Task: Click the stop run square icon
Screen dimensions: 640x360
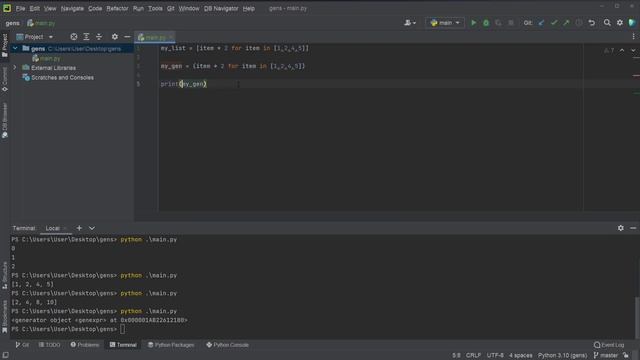Action: pos(511,23)
